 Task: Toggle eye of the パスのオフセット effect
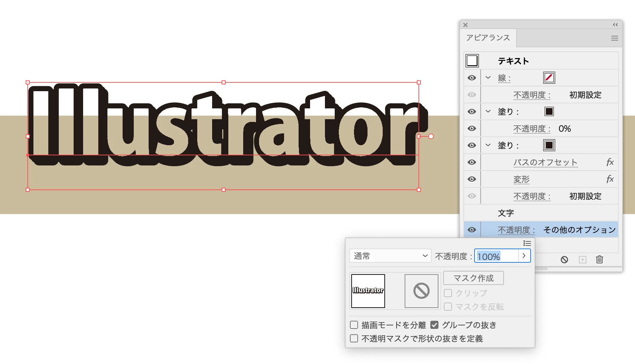click(472, 162)
